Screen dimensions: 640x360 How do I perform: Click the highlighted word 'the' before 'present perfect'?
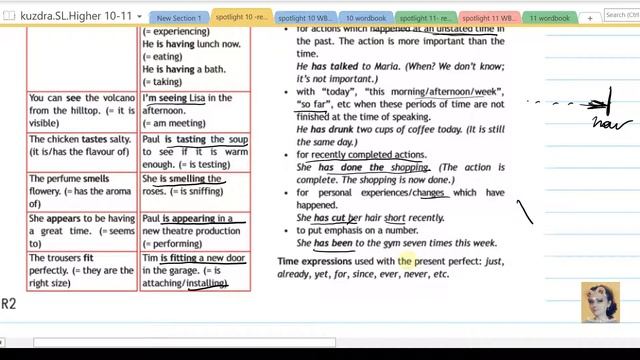click(404, 261)
